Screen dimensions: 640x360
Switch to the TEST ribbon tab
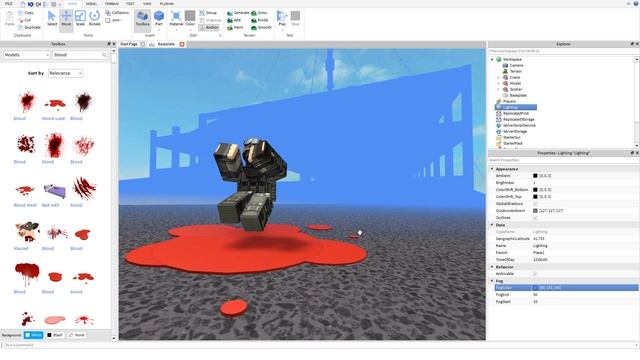tap(130, 4)
